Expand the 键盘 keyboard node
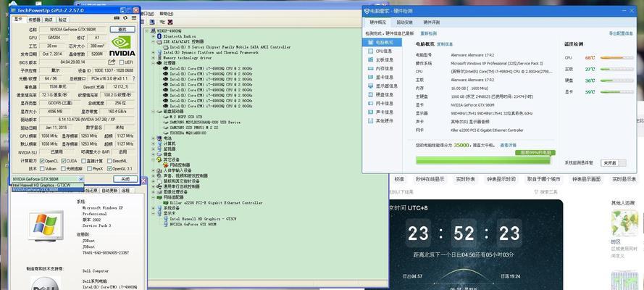 154,154
